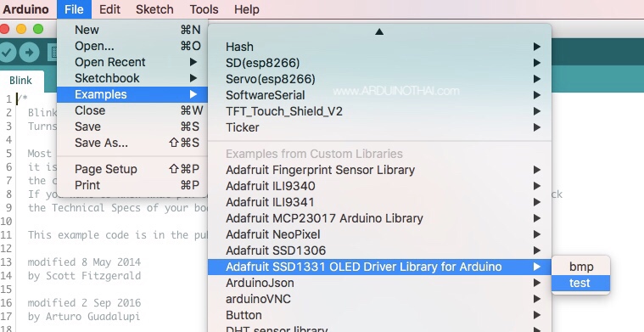This screenshot has width=644, height=332.
Task: Select Print in the File menu
Action: [132, 185]
